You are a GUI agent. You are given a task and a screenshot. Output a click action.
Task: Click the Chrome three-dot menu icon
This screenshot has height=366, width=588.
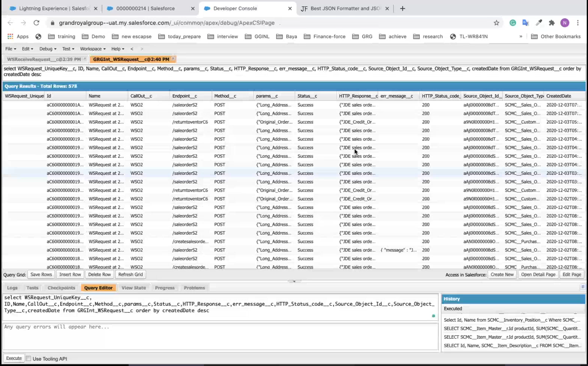coord(578,23)
